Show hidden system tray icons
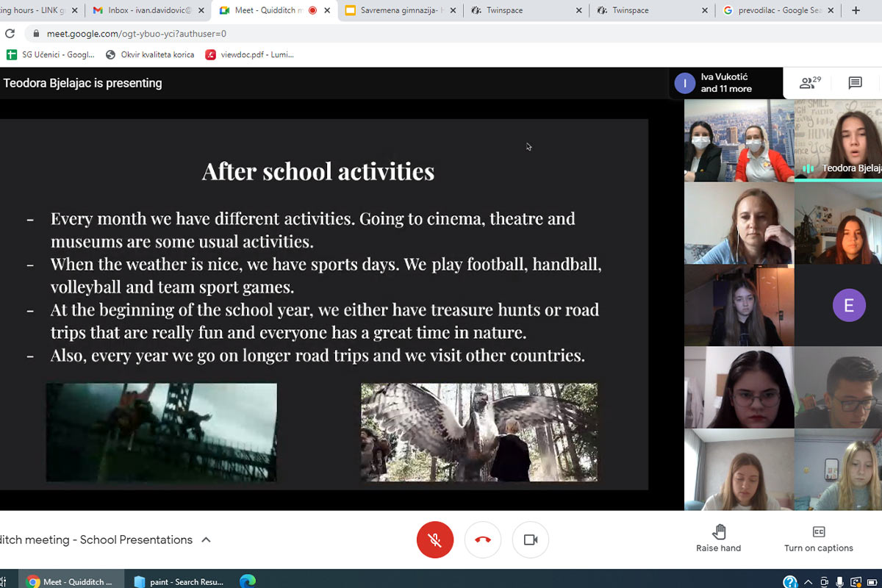 [x=808, y=582]
